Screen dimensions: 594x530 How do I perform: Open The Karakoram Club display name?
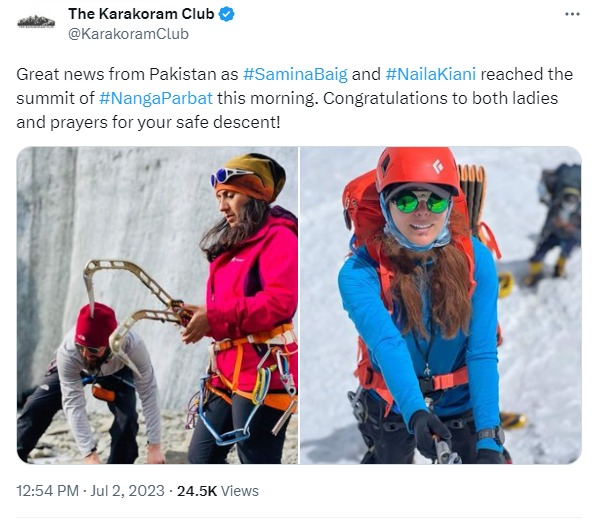pyautogui.click(x=141, y=14)
